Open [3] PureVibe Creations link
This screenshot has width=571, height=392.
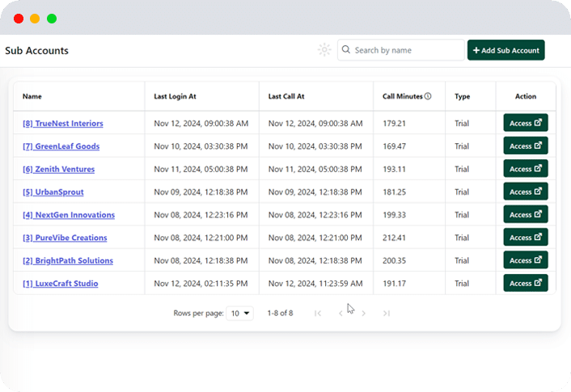click(65, 238)
